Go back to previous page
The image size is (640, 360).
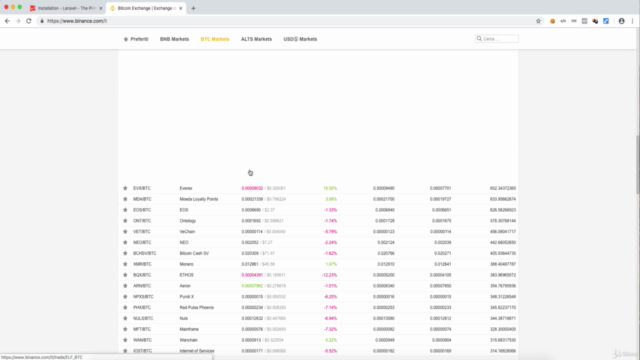[x=7, y=21]
